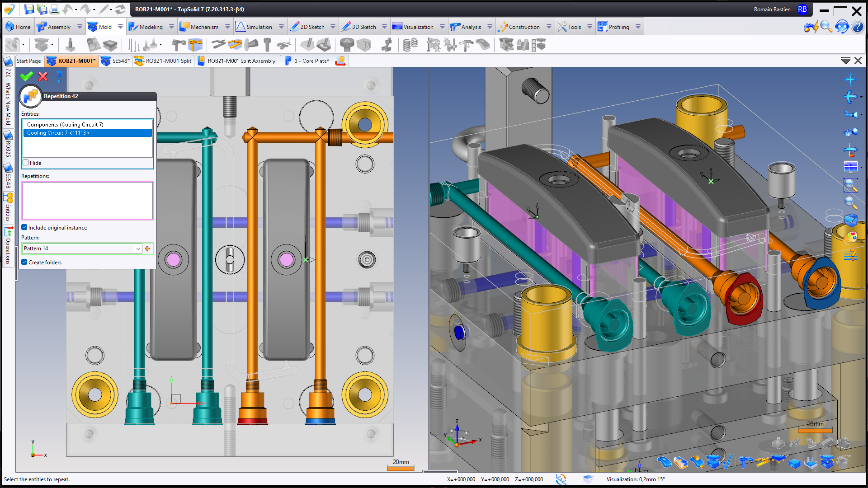Uncheck Include original instance

click(x=24, y=227)
